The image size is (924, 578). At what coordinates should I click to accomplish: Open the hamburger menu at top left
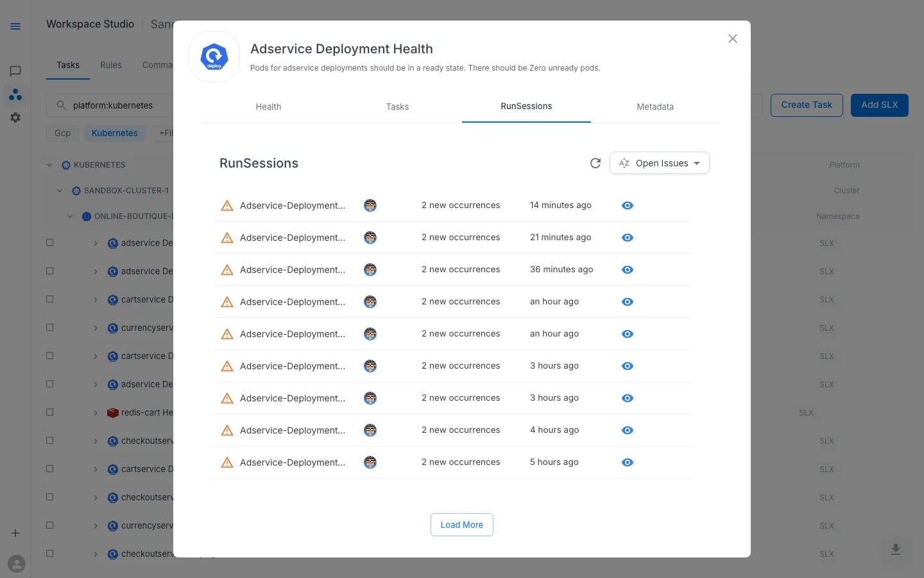15,26
